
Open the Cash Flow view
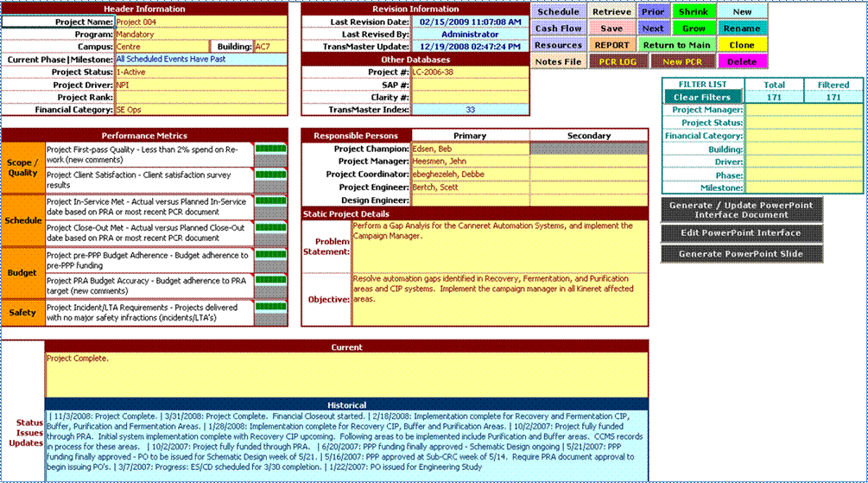[558, 29]
